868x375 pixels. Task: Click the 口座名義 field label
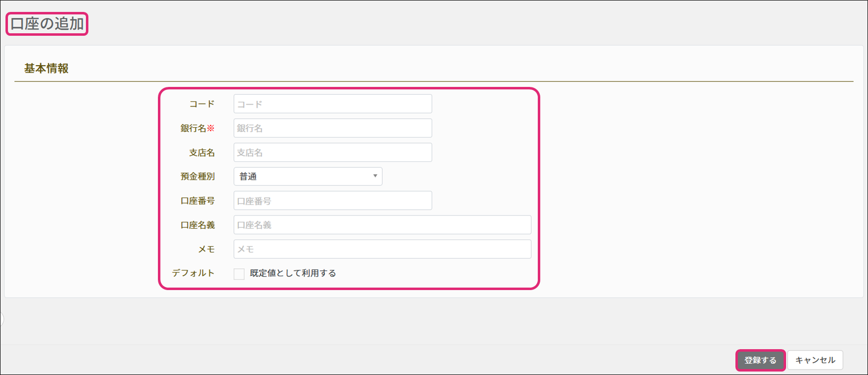[x=198, y=225]
